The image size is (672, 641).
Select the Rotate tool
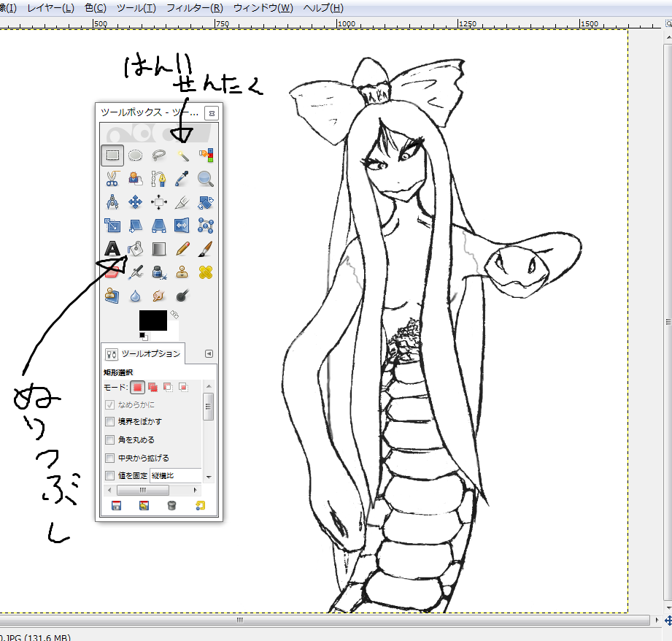(206, 202)
